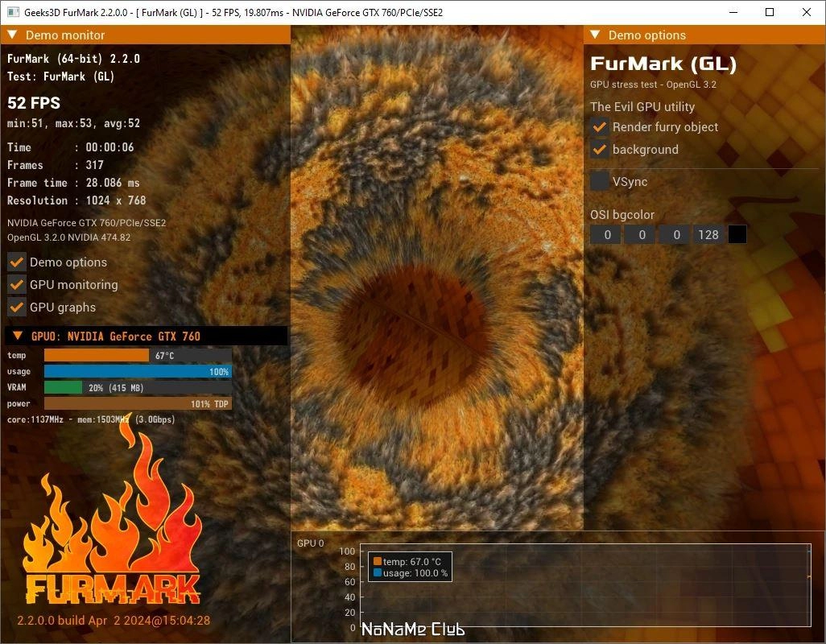
Task: Disable the GPU graphs checkbox
Action: point(17,307)
